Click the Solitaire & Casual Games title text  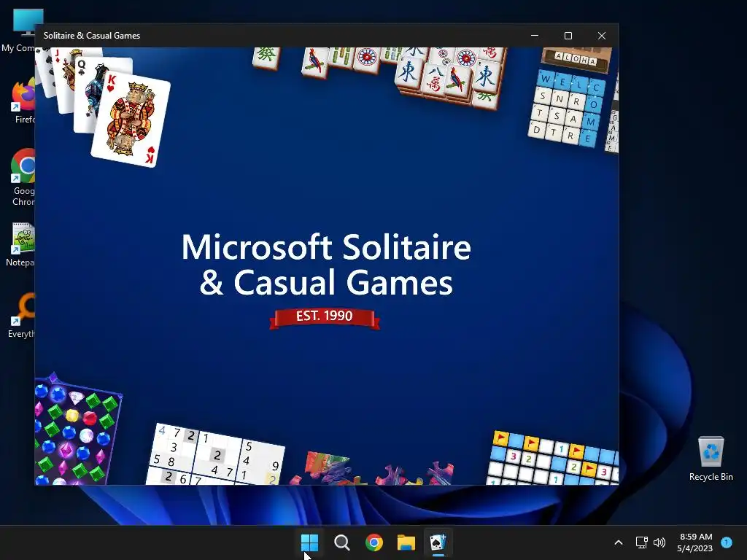coord(91,36)
